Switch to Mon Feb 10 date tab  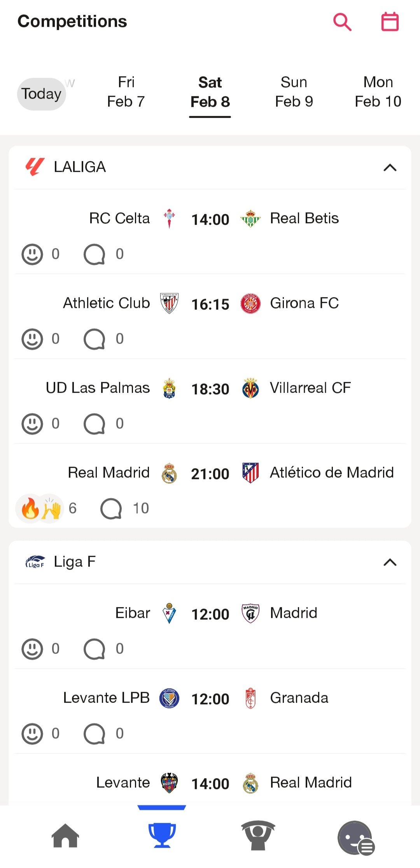coord(378,92)
